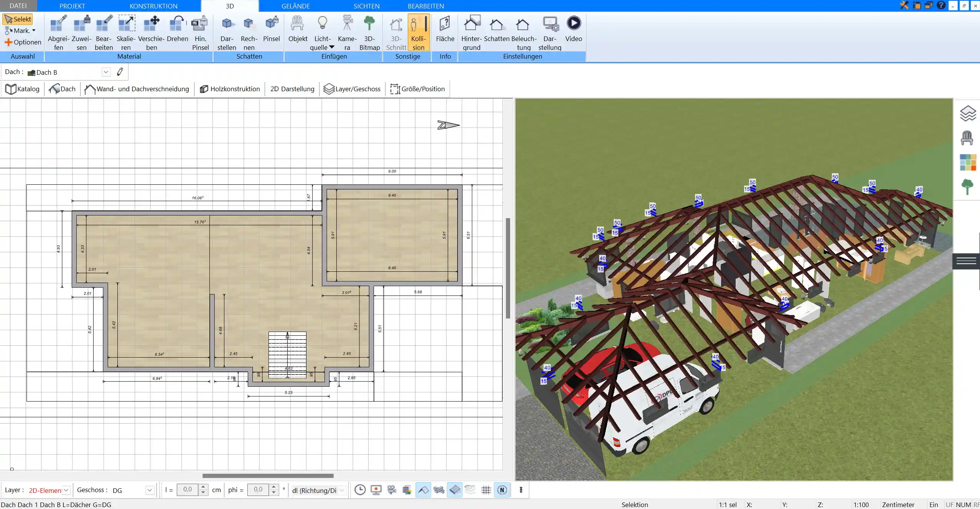Switch to the GELÄNDE tab
The width and height of the screenshot is (980, 509).
(295, 6)
